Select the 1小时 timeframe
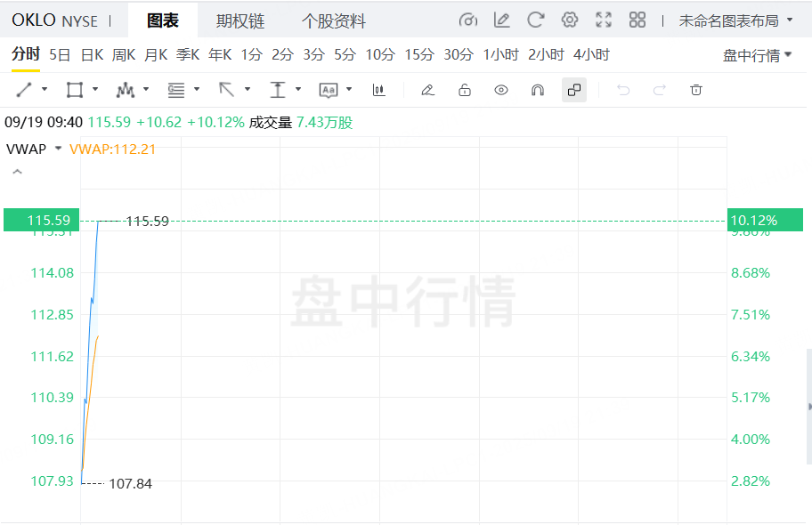Image resolution: width=812 pixels, height=525 pixels. 500,54
